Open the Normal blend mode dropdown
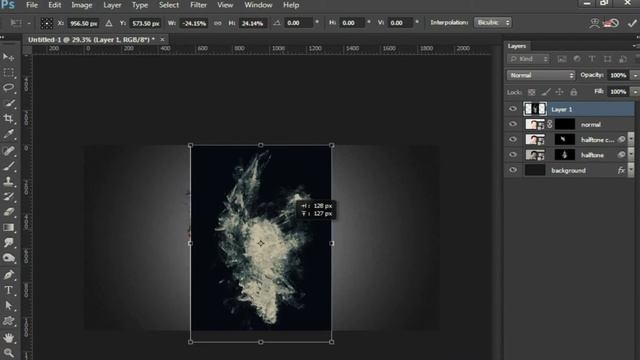The image size is (640, 360). coord(541,75)
